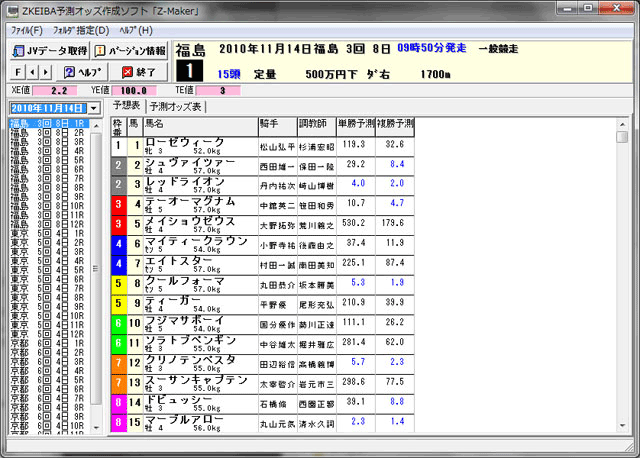
Task: Click the 騎手 column header
Action: click(278, 127)
